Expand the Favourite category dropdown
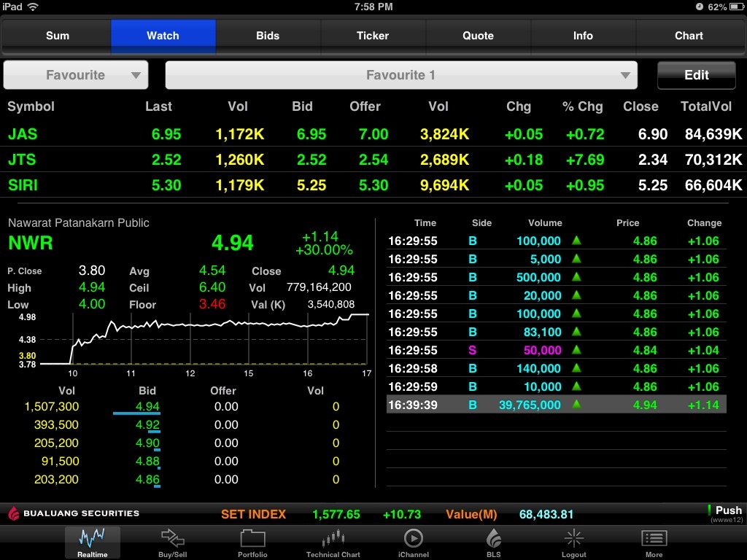This screenshot has width=747, height=560. [x=76, y=75]
